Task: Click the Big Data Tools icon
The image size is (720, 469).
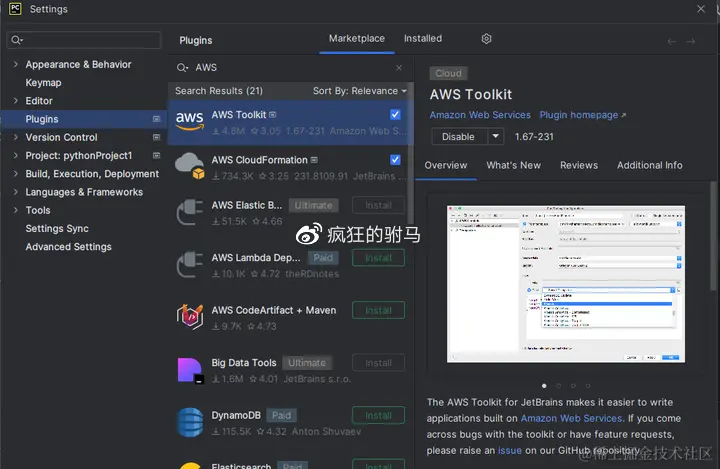Action: coord(190,370)
